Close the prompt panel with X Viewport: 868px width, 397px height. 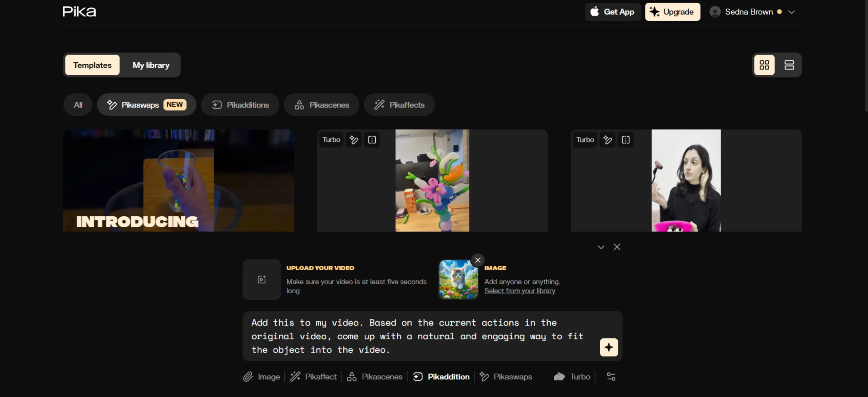[617, 247]
